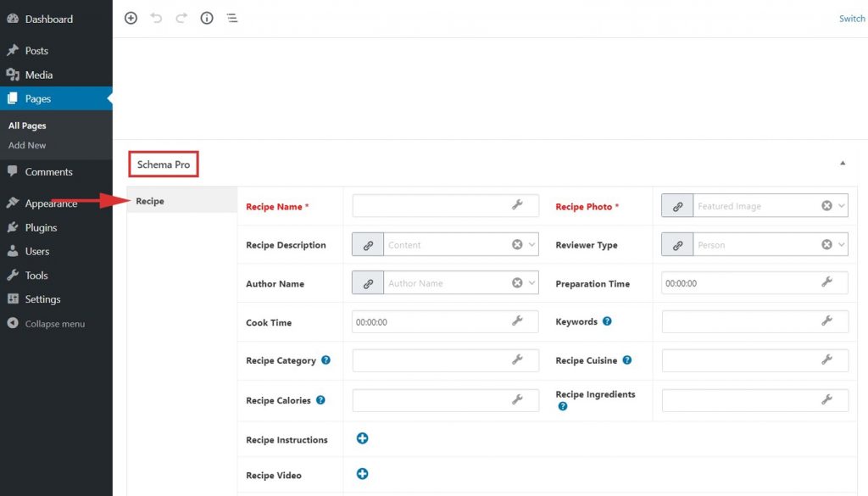Viewport: 868px width, 496px height.
Task: Go to Media in admin menu
Action: point(38,75)
